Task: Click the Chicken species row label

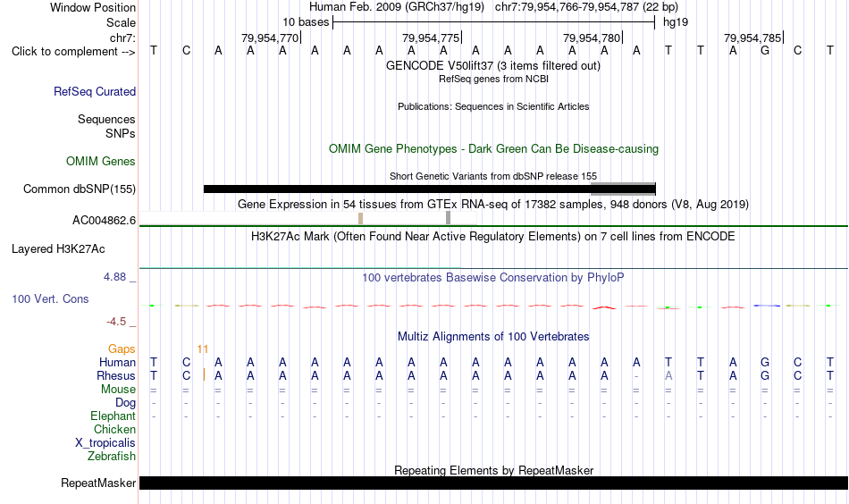Action: [114, 429]
